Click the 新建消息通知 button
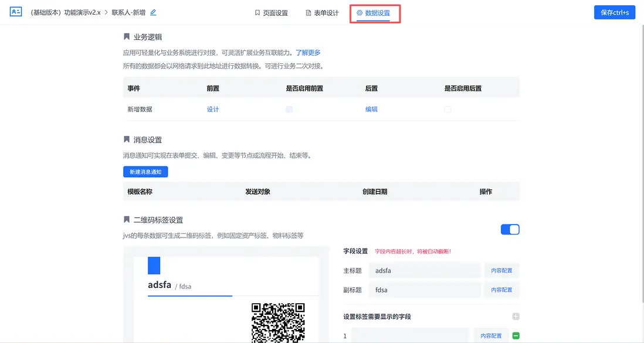 (145, 172)
